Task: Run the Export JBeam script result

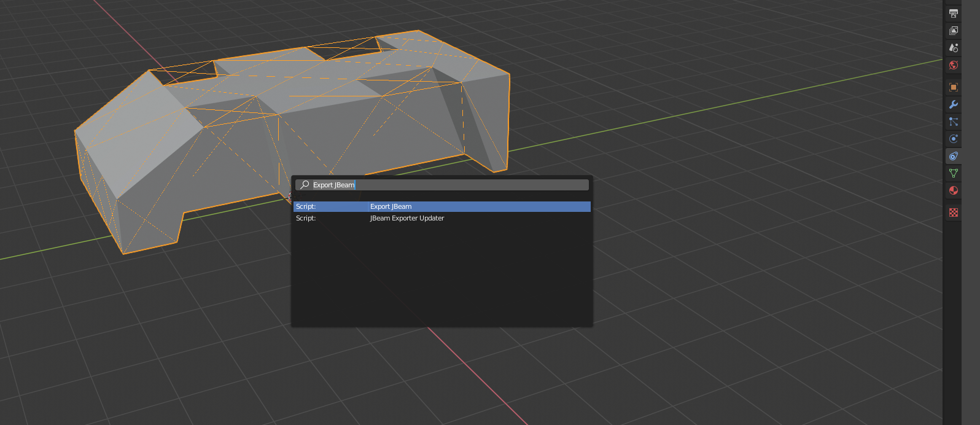Action: pyautogui.click(x=442, y=206)
